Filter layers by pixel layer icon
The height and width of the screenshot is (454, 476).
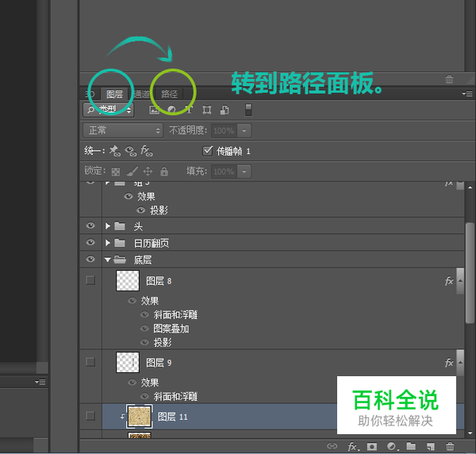[154, 110]
